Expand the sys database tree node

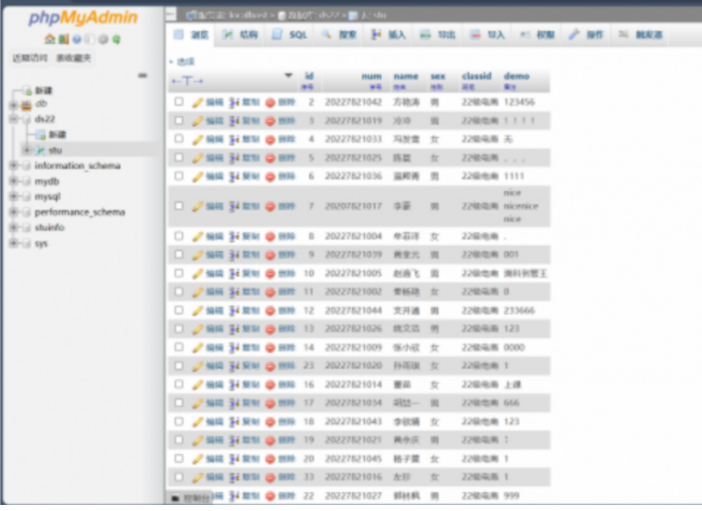(x=13, y=243)
